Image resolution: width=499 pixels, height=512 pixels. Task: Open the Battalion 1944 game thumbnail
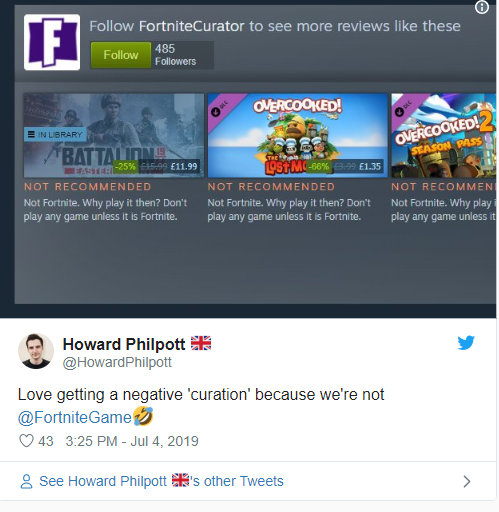(x=114, y=135)
